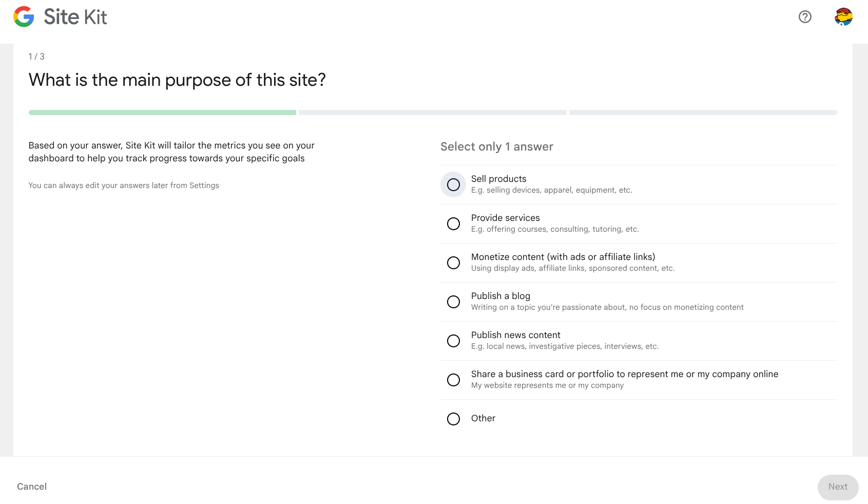Select the Other radio button

pyautogui.click(x=453, y=419)
